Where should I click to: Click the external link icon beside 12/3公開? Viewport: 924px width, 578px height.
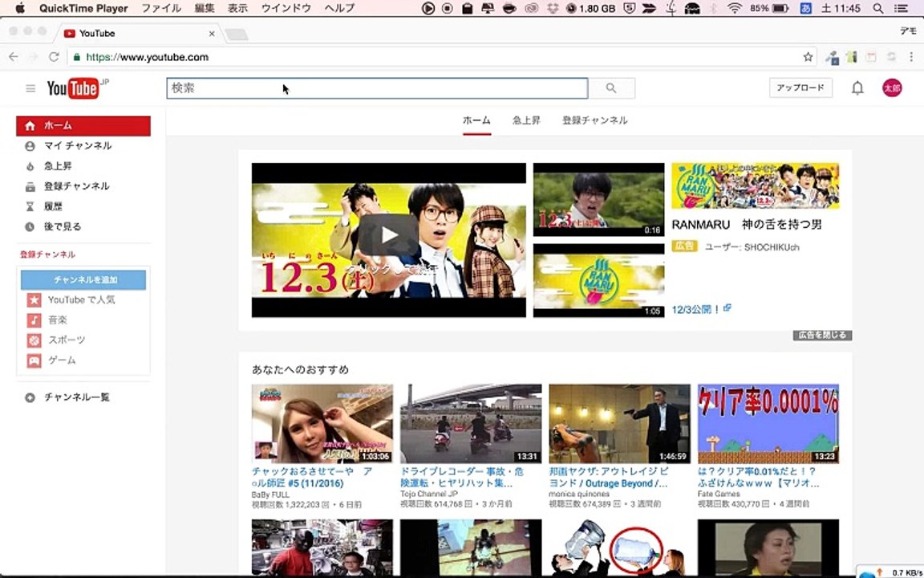(727, 308)
